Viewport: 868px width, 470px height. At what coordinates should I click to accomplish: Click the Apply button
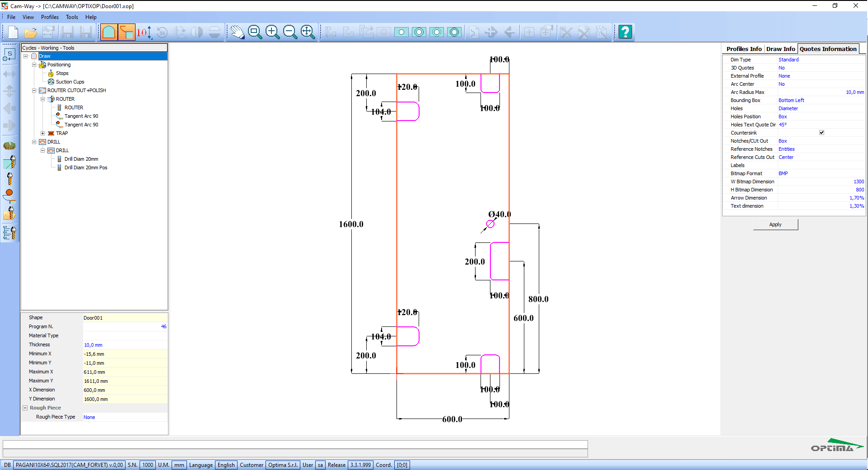click(x=775, y=224)
